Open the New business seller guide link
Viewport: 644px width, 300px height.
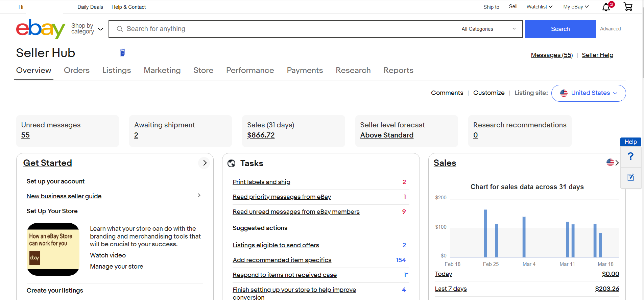[x=64, y=196]
